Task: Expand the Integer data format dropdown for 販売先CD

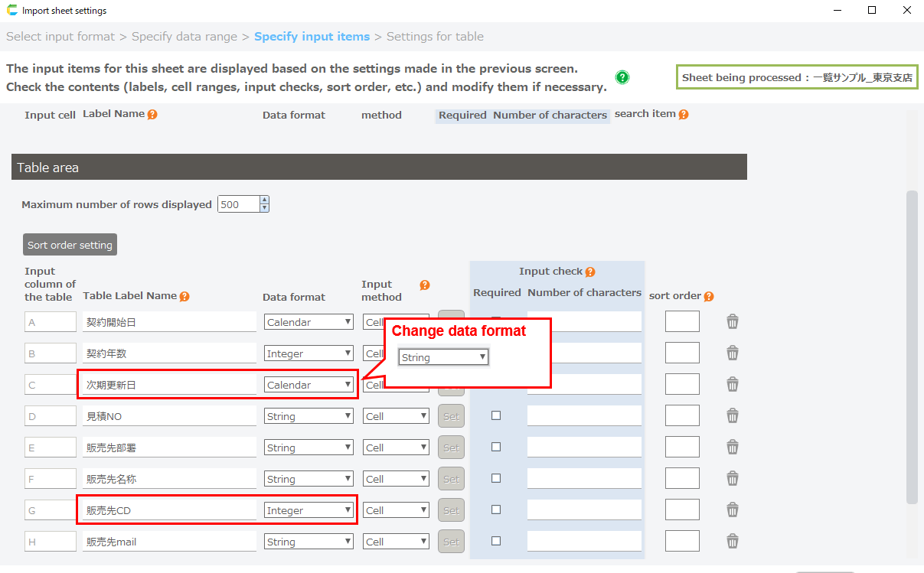Action: pos(309,510)
